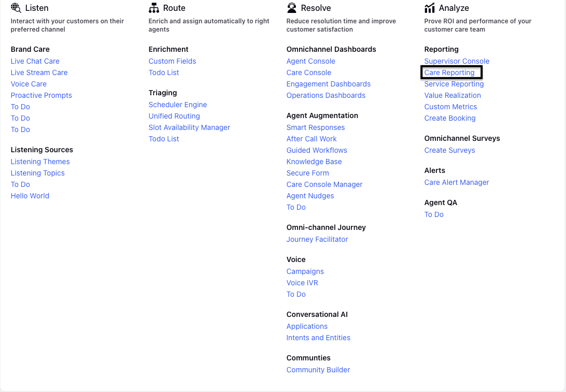The height and width of the screenshot is (392, 566).
Task: Click the Analyze column heading
Action: pyautogui.click(x=454, y=8)
